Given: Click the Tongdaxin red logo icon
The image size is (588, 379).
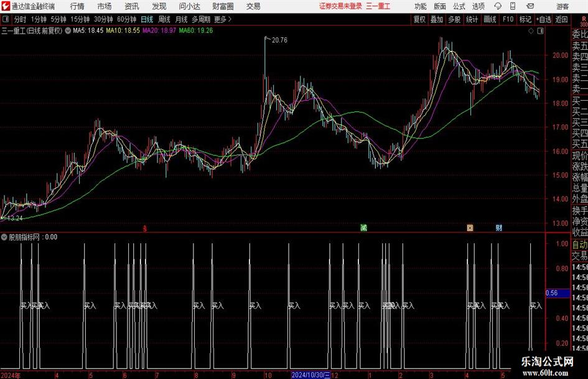Looking at the screenshot, I should (6, 6).
